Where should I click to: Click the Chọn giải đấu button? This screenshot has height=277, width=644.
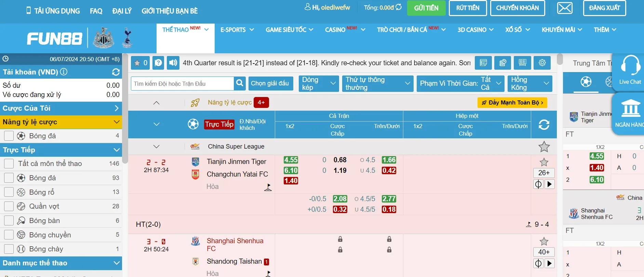[270, 83]
